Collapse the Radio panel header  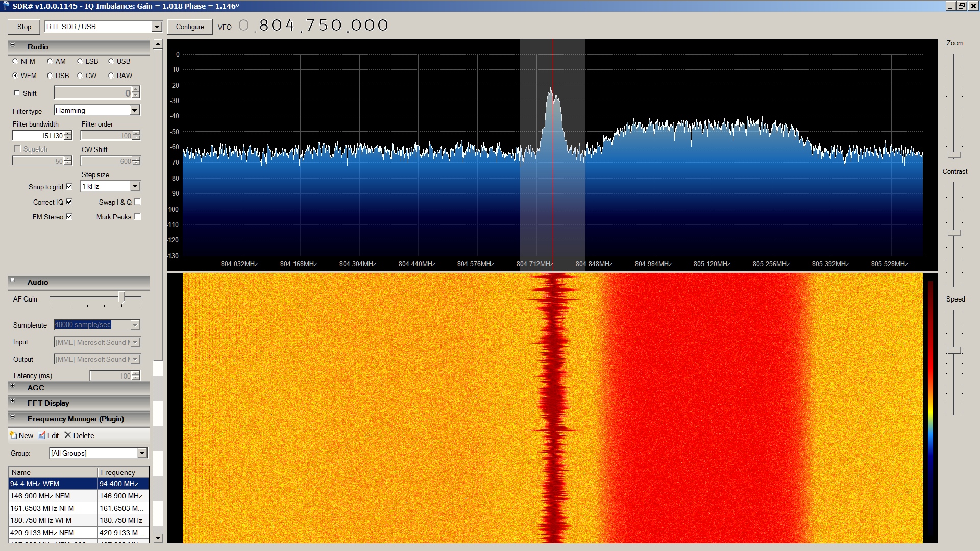coord(13,45)
